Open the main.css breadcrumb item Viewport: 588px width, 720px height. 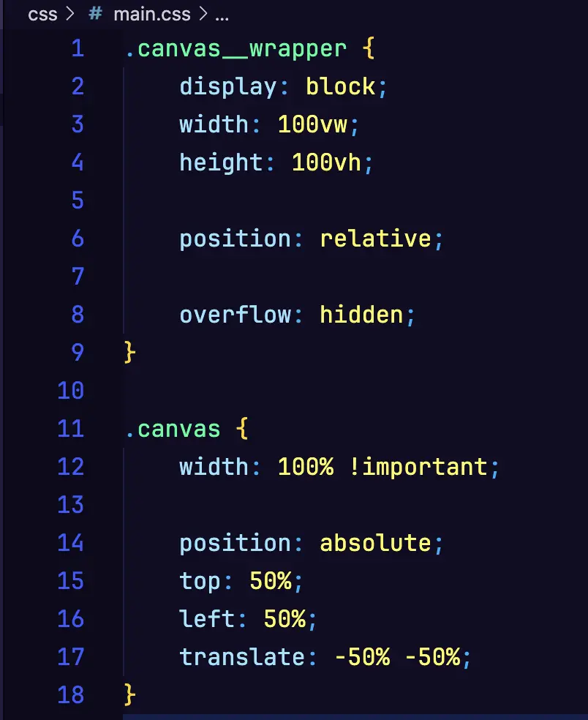(x=152, y=15)
